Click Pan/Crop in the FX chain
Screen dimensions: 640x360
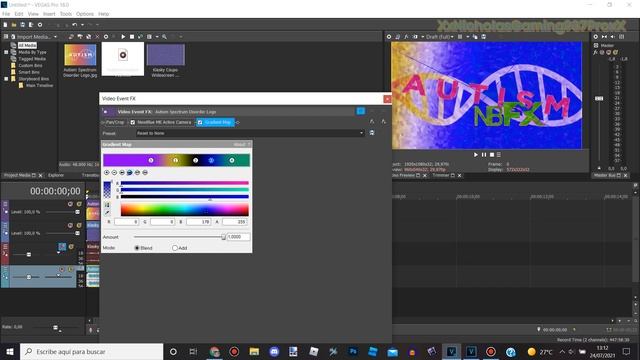tap(115, 122)
